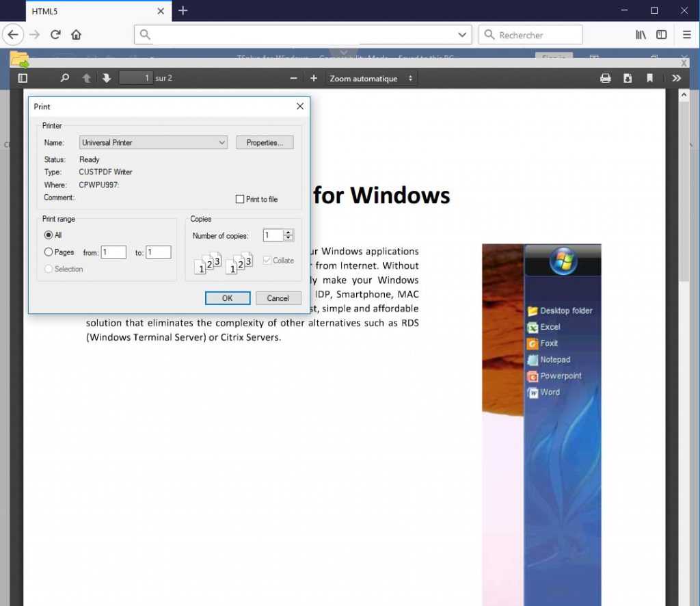The height and width of the screenshot is (606, 700).
Task: Open the find-in-document search tool
Action: tap(65, 78)
